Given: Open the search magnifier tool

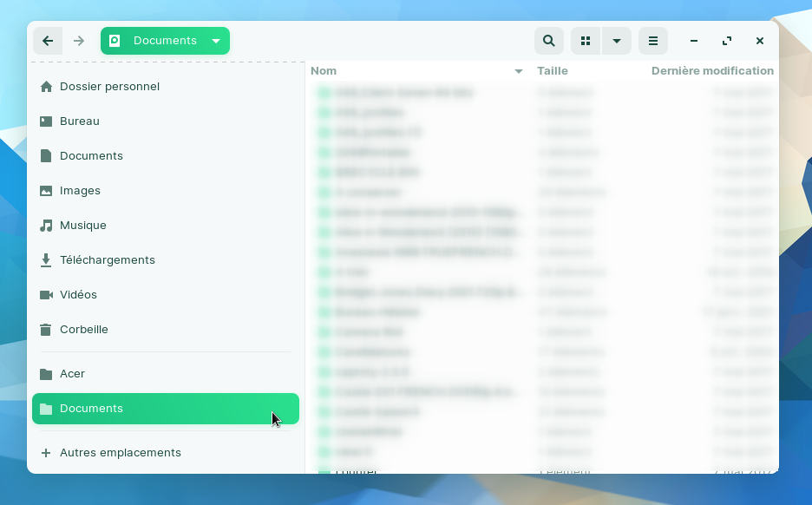Looking at the screenshot, I should click(x=548, y=41).
